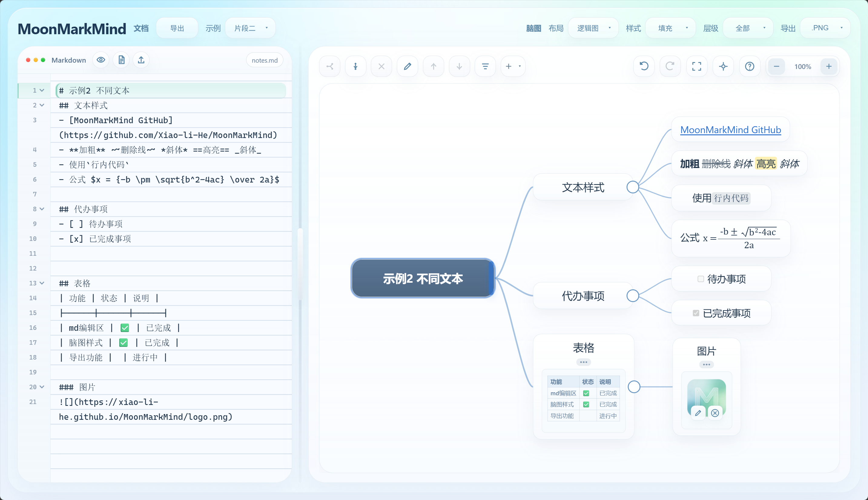Toggle the Markdown preview eye icon
Image resolution: width=868 pixels, height=500 pixels.
tap(101, 60)
